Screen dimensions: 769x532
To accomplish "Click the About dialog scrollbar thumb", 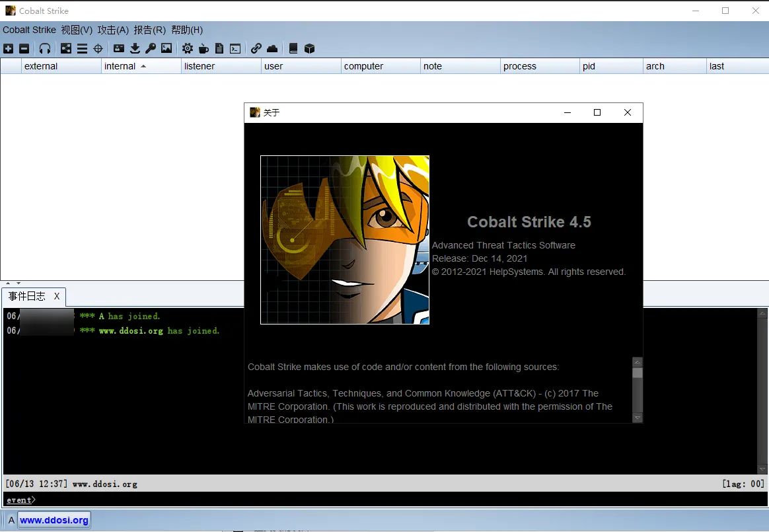I will [x=638, y=373].
